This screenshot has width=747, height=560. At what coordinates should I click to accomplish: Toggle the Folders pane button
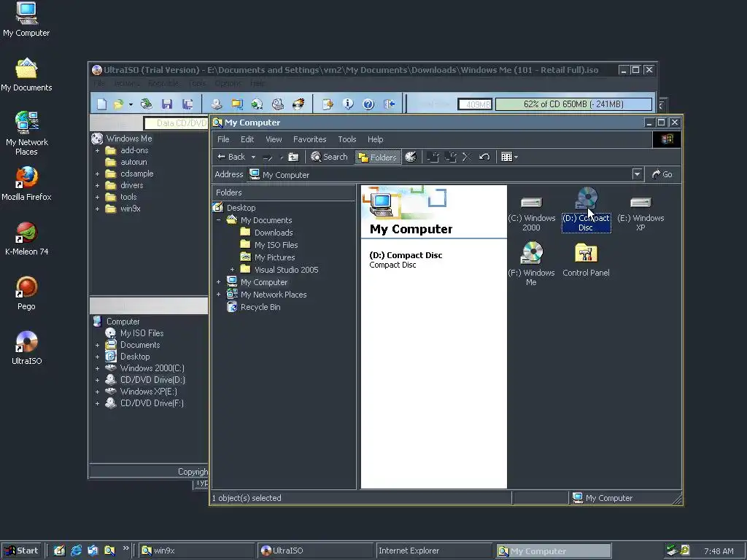[x=378, y=157]
